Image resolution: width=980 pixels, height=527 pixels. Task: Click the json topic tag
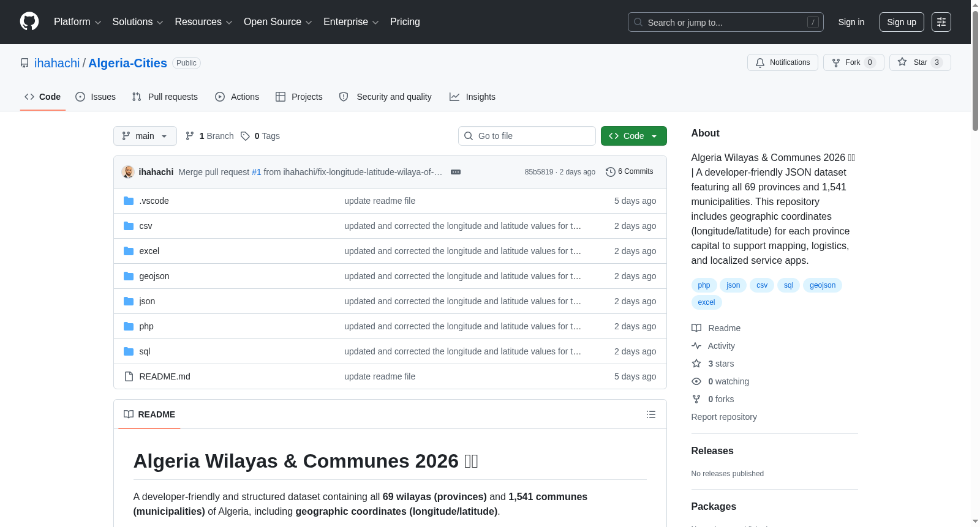click(x=734, y=285)
